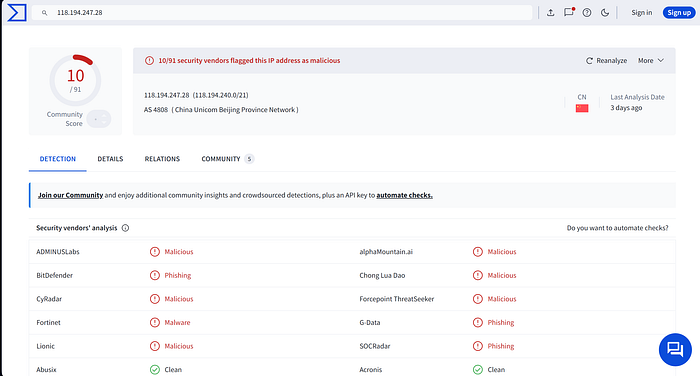Screen dimensions: 700x376
Task: Click the search magnifier icon
Action: point(45,13)
